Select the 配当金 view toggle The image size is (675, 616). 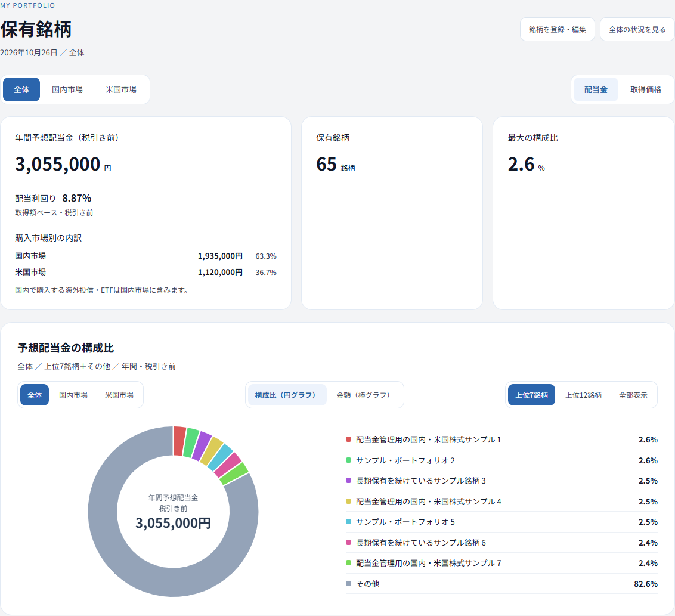(596, 89)
